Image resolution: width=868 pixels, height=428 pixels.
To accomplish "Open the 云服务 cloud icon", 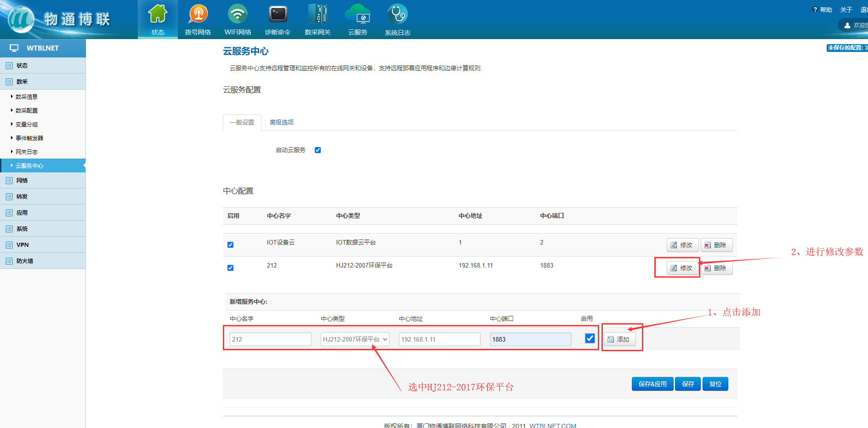I will point(357,15).
